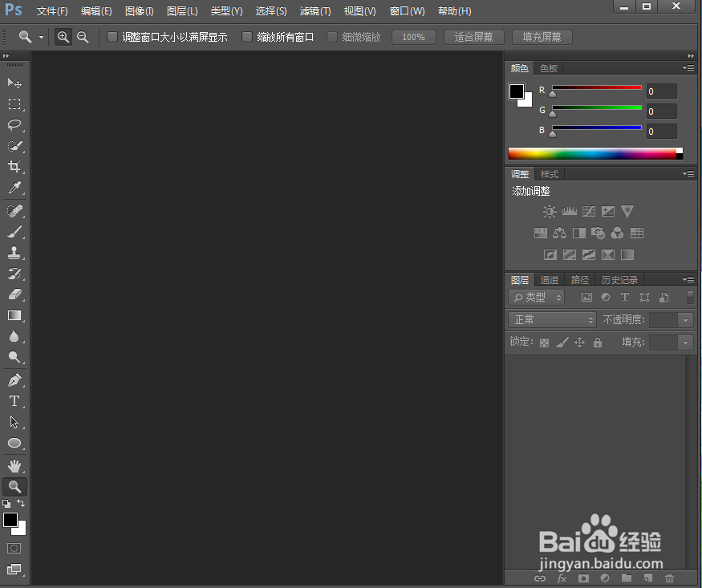The width and height of the screenshot is (702, 588).
Task: Click the 100% zoom button
Action: 414,37
